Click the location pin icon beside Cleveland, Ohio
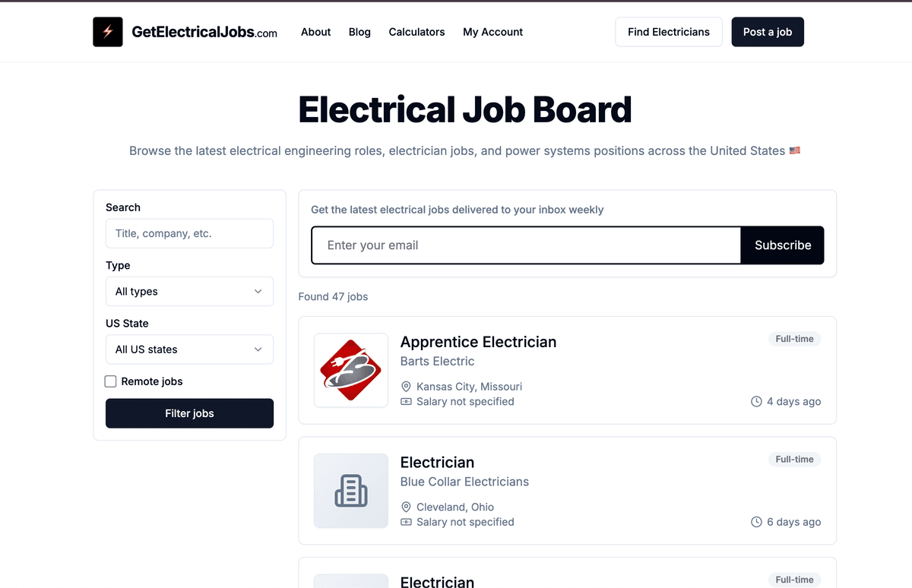The width and height of the screenshot is (912, 588). (x=406, y=507)
